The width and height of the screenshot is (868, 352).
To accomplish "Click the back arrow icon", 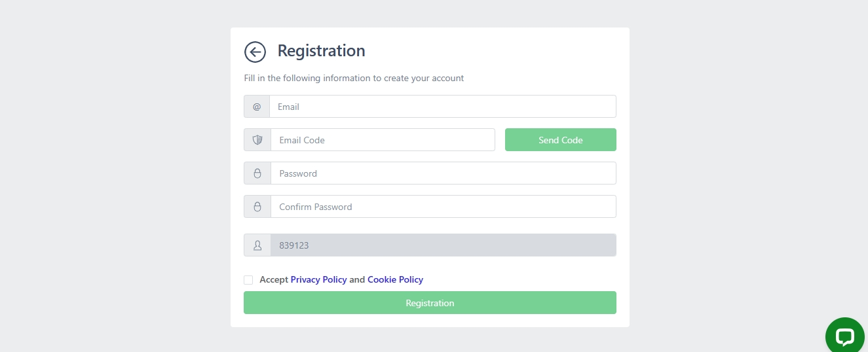I will (x=255, y=52).
